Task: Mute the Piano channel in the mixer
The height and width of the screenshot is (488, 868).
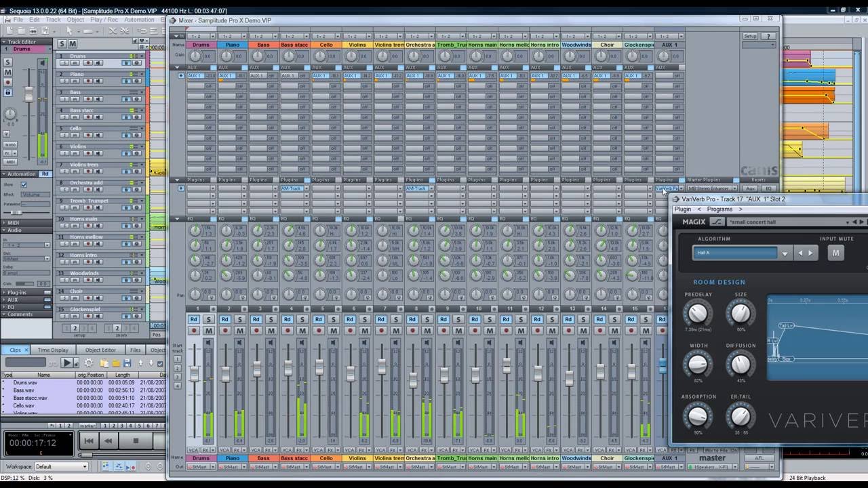Action: point(240,331)
